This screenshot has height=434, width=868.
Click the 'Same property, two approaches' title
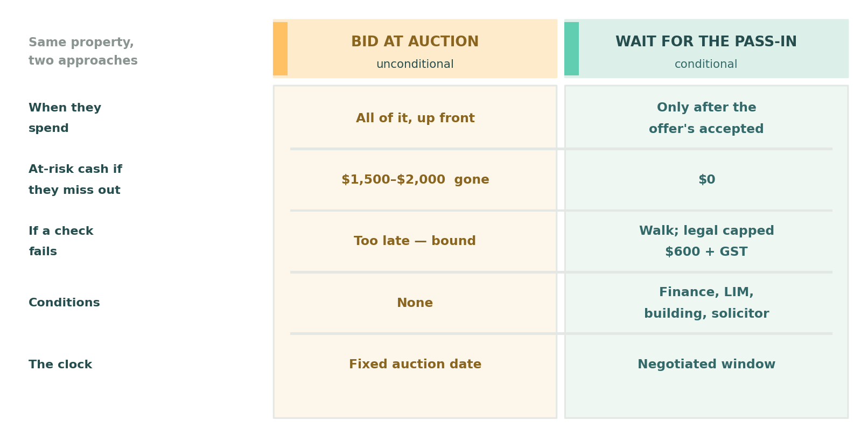point(83,52)
